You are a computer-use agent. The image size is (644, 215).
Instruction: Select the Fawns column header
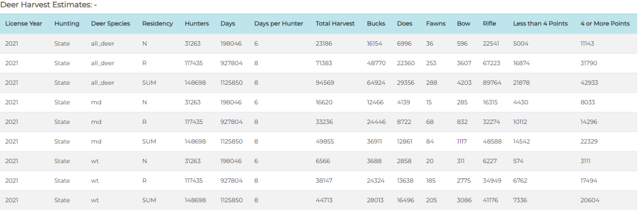(x=436, y=24)
